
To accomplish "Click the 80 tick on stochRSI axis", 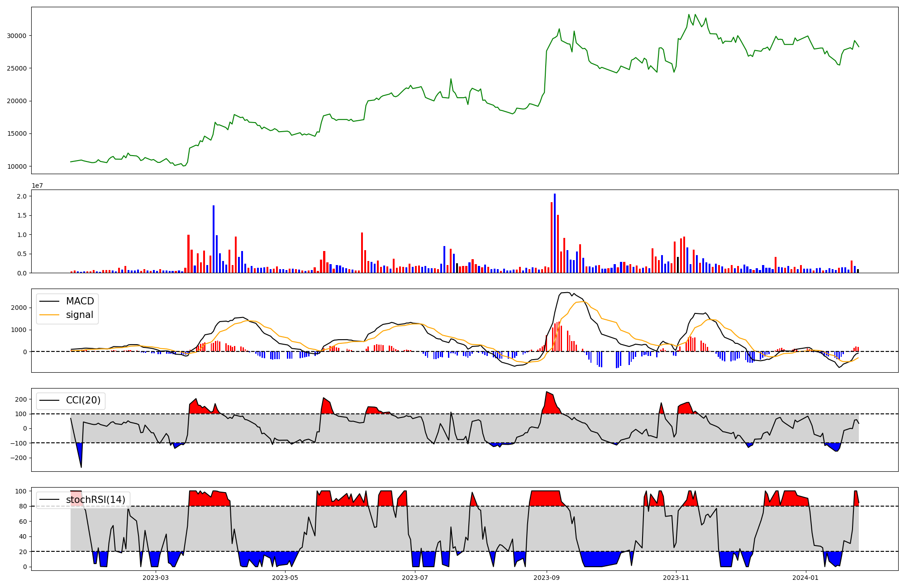I will (x=23, y=506).
